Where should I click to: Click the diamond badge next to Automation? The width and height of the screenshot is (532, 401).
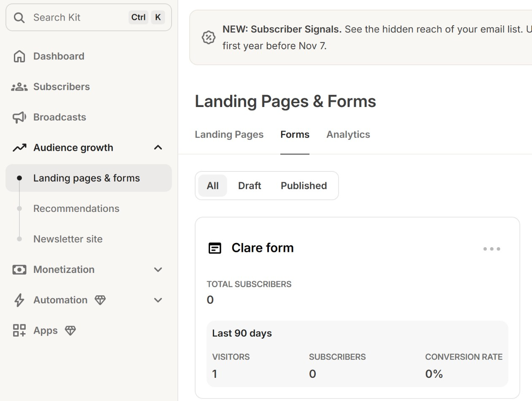coord(100,300)
